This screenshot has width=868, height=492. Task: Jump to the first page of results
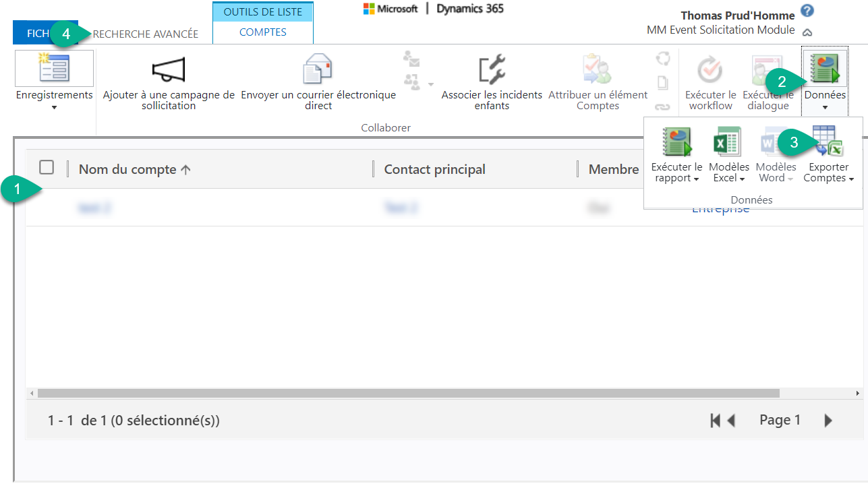click(x=715, y=421)
